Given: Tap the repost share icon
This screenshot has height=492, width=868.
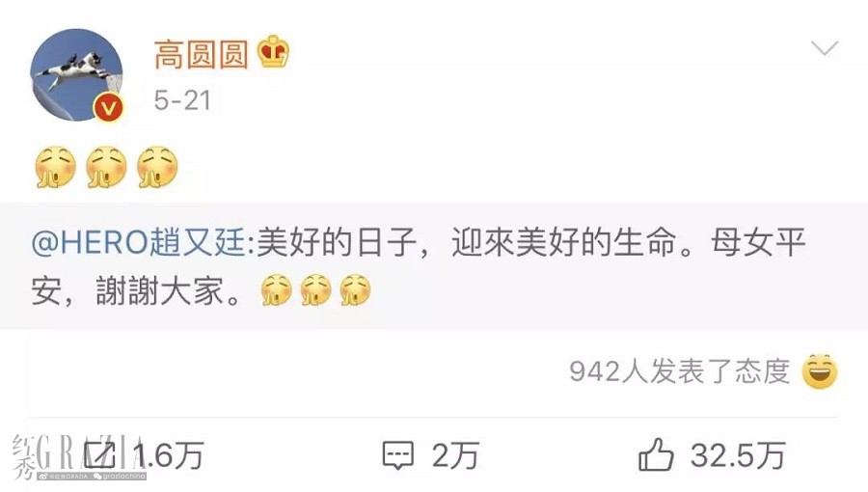Looking at the screenshot, I should (x=100, y=454).
